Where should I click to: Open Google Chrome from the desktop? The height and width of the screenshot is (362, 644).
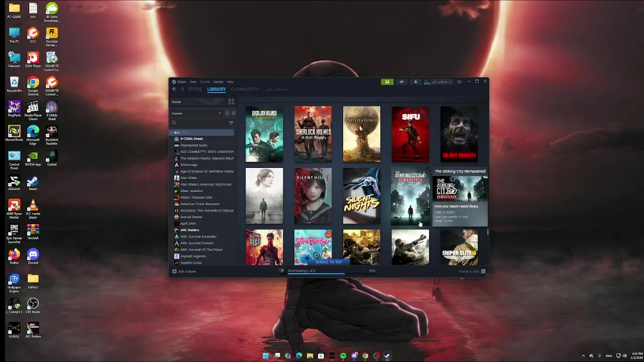(33, 84)
